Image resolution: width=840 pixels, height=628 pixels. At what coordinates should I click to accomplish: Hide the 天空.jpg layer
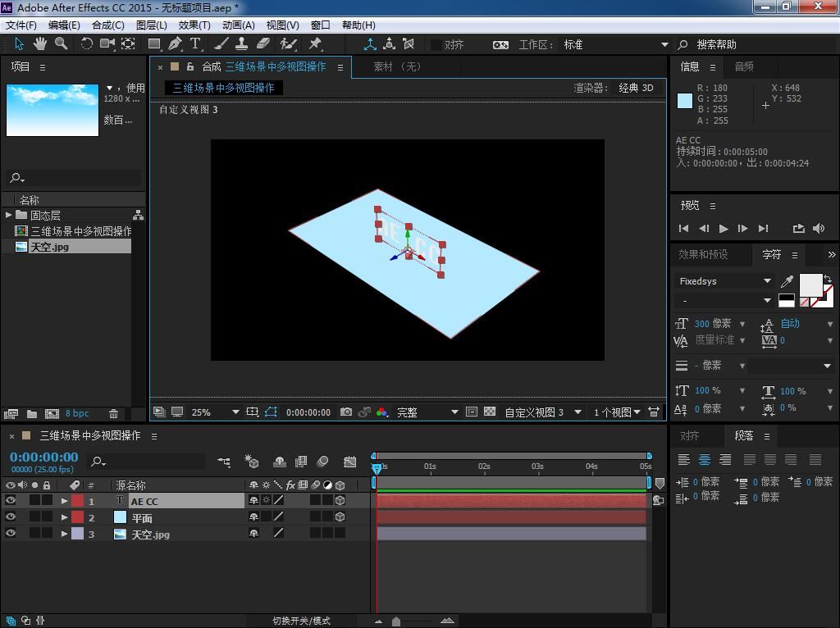point(10,533)
